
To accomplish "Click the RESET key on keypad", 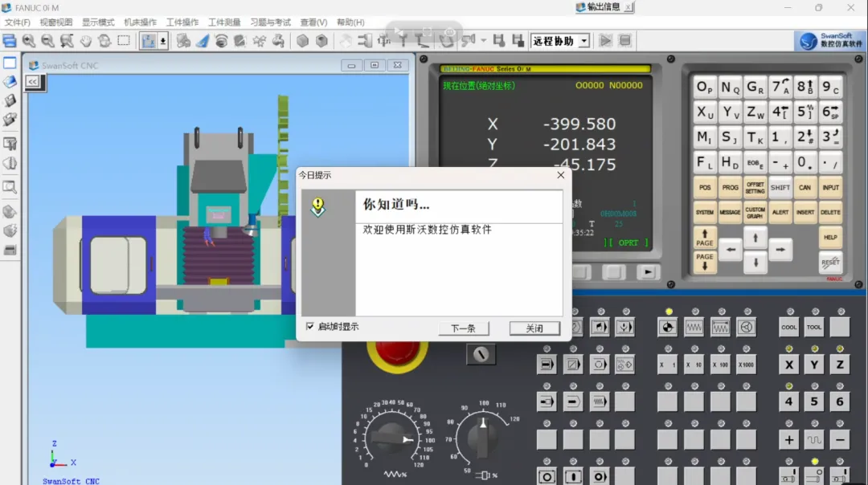I will (830, 263).
